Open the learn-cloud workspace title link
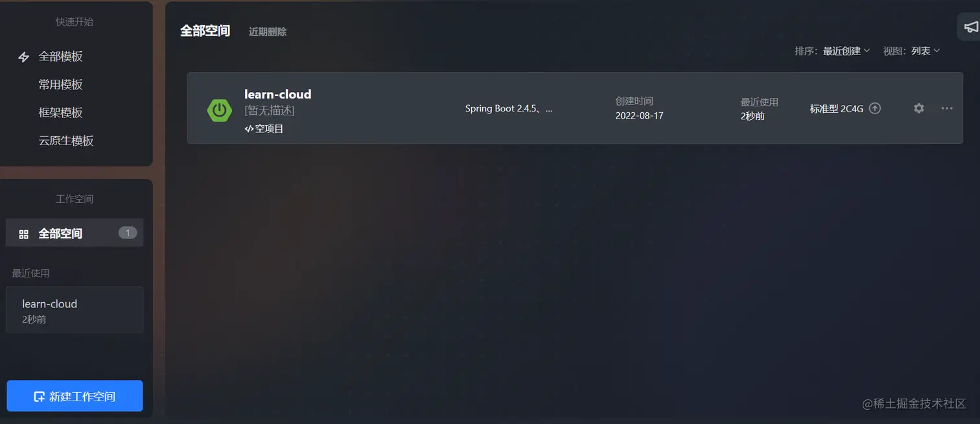The height and width of the screenshot is (424, 980). pyautogui.click(x=277, y=94)
